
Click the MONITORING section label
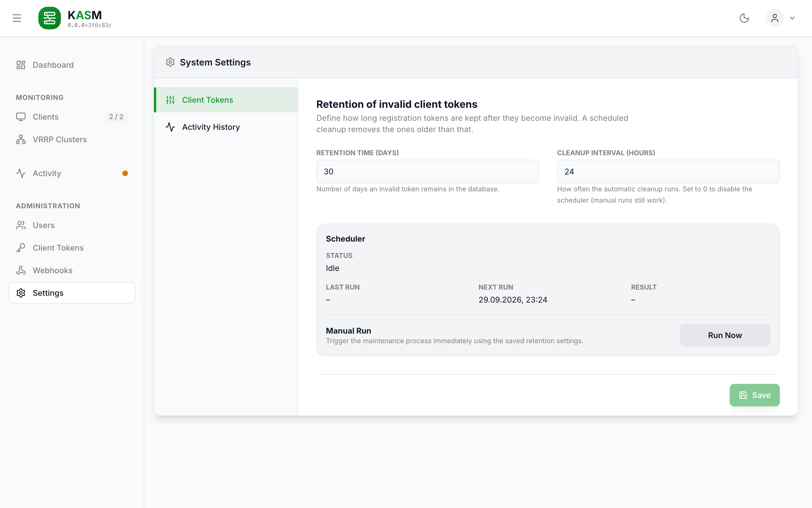pyautogui.click(x=39, y=97)
